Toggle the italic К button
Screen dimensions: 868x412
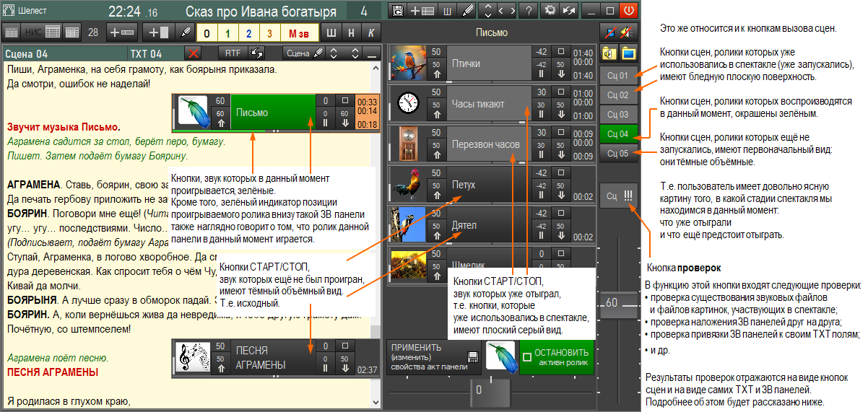click(x=370, y=32)
